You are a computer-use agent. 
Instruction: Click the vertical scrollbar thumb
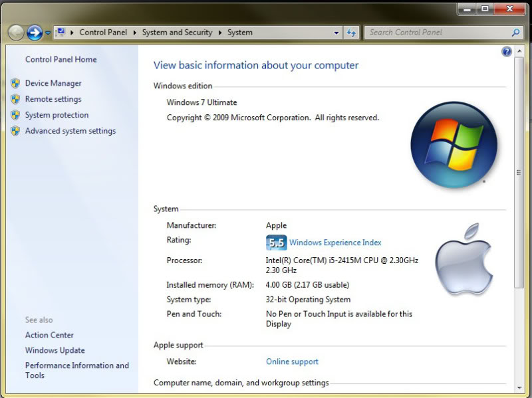click(519, 173)
